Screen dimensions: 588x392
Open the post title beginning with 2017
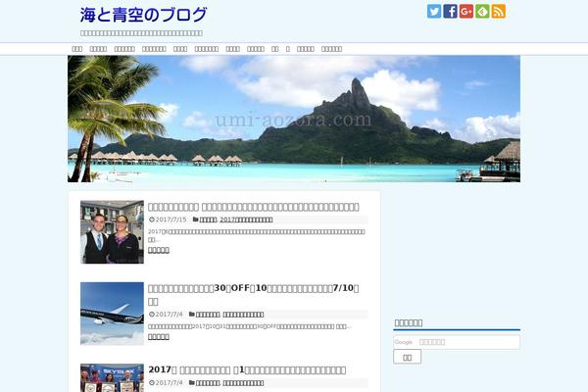click(x=247, y=369)
